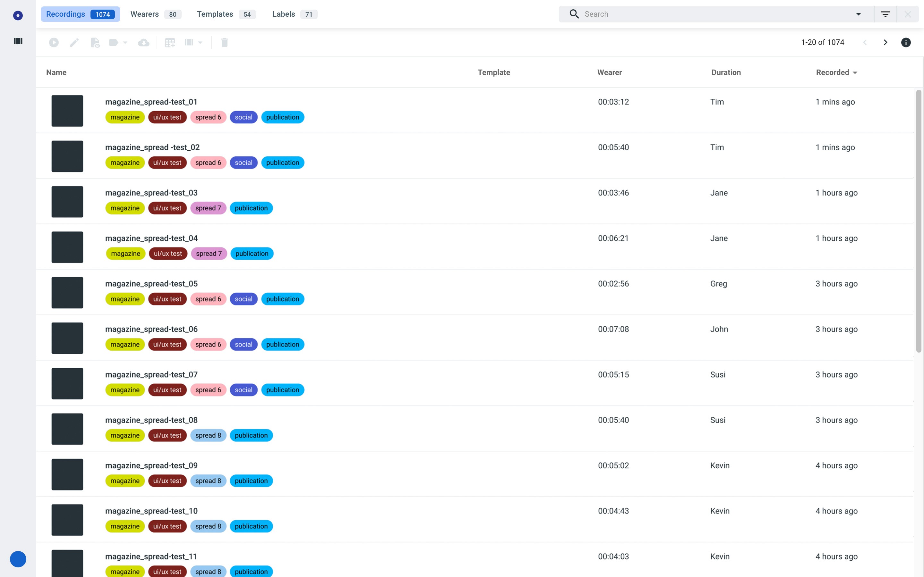The width and height of the screenshot is (924, 577).
Task: Expand the label tag dropdown arrow
Action: coord(125,42)
